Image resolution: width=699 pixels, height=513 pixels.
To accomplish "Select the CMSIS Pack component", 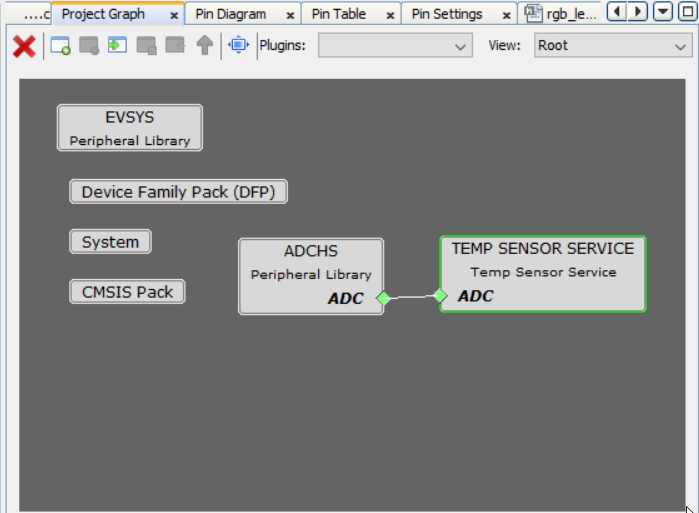I will 127,292.
